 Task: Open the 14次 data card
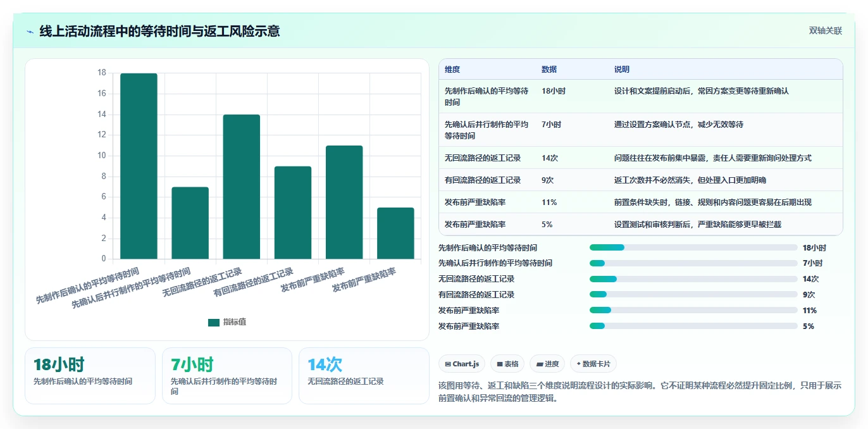point(364,376)
